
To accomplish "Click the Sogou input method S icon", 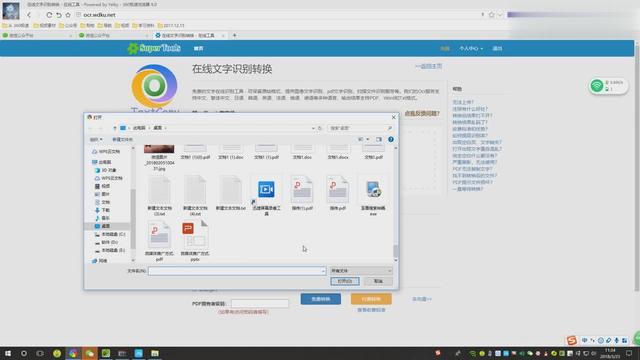I will click(x=572, y=340).
